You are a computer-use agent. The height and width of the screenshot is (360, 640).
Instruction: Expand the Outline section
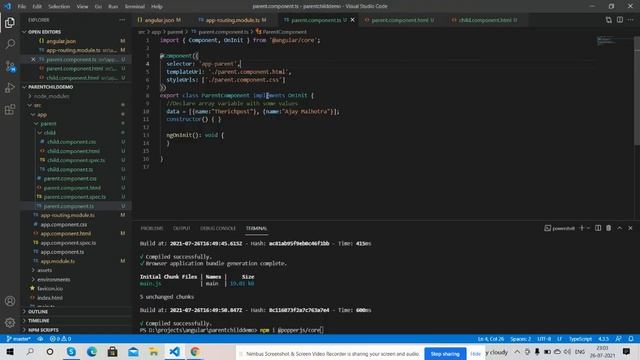pos(38,311)
